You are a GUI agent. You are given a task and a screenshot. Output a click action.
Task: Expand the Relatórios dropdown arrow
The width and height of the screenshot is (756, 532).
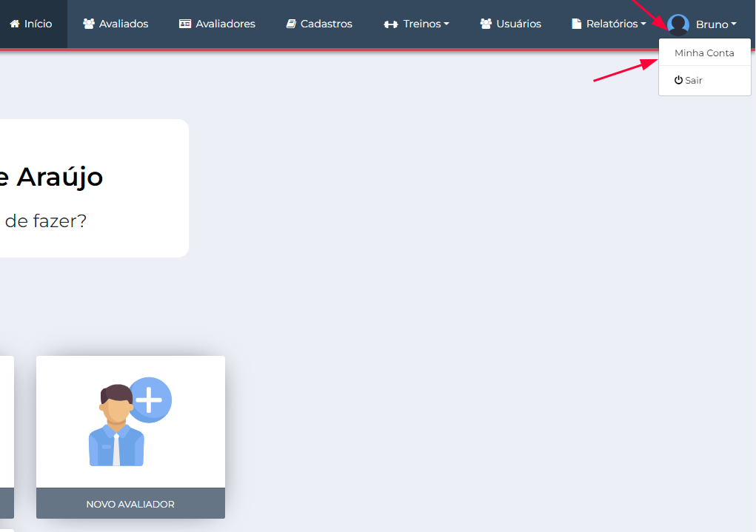point(643,24)
